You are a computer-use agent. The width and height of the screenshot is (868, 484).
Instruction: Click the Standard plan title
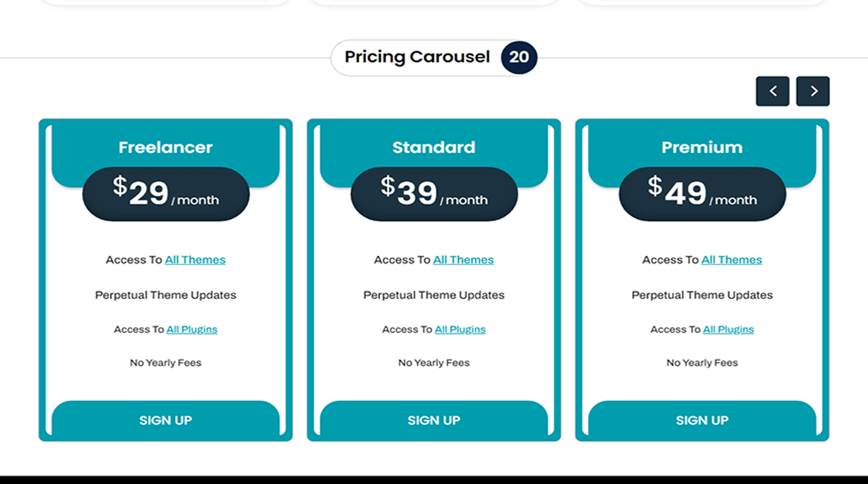433,148
